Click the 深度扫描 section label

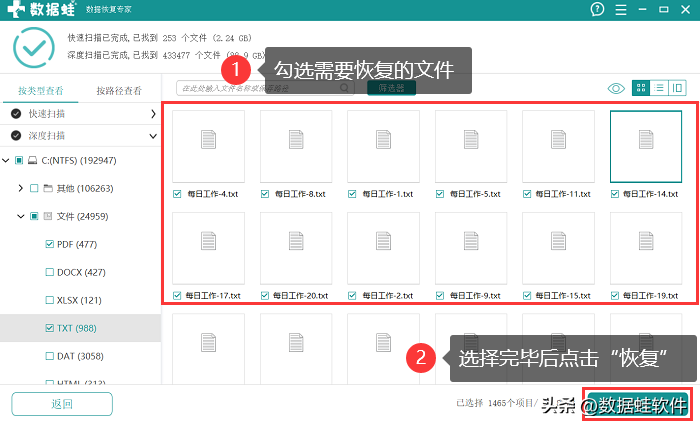47,136
